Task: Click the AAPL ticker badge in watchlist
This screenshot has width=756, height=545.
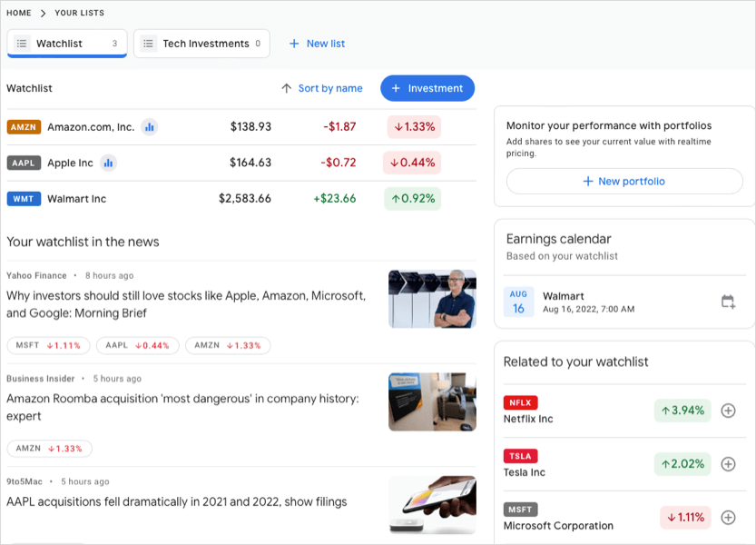Action: point(24,163)
